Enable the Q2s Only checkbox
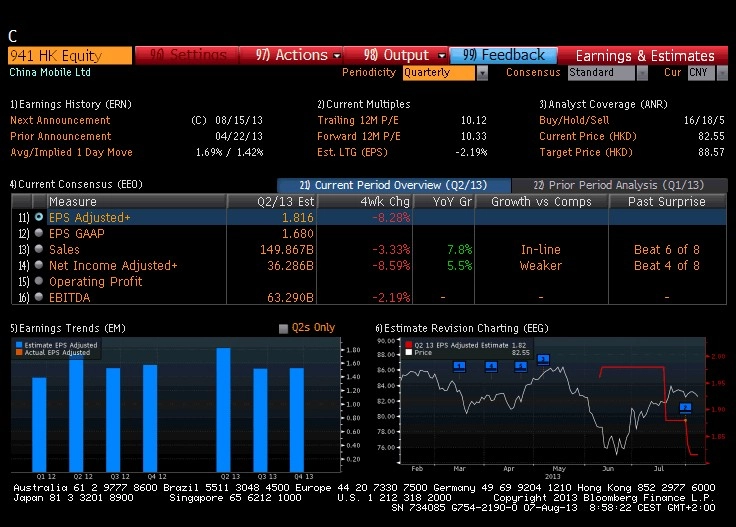Image resolution: width=736 pixels, height=527 pixels. pyautogui.click(x=283, y=328)
